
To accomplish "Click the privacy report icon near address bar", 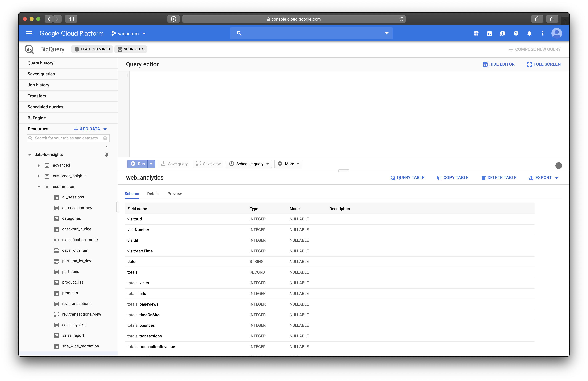I will 173,19.
